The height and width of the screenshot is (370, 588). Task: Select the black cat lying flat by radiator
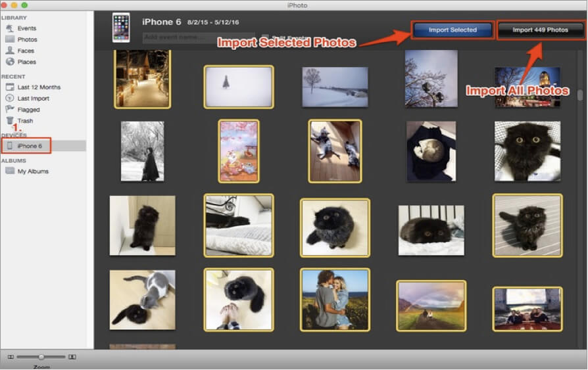coord(431,230)
